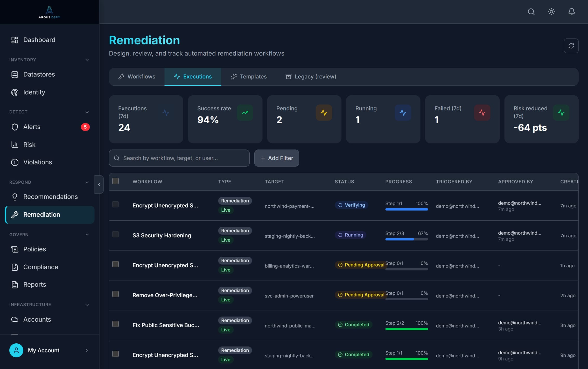588x369 pixels.
Task: Toggle light theme with sun icon
Action: coord(551,12)
